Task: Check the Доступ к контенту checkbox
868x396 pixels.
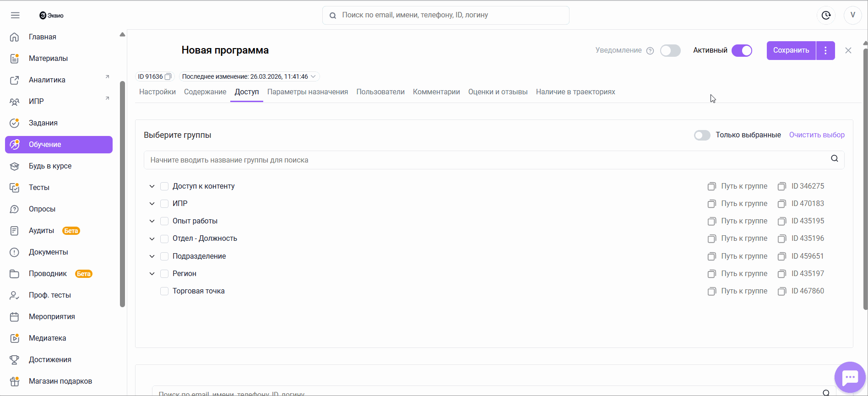Action: (x=164, y=186)
